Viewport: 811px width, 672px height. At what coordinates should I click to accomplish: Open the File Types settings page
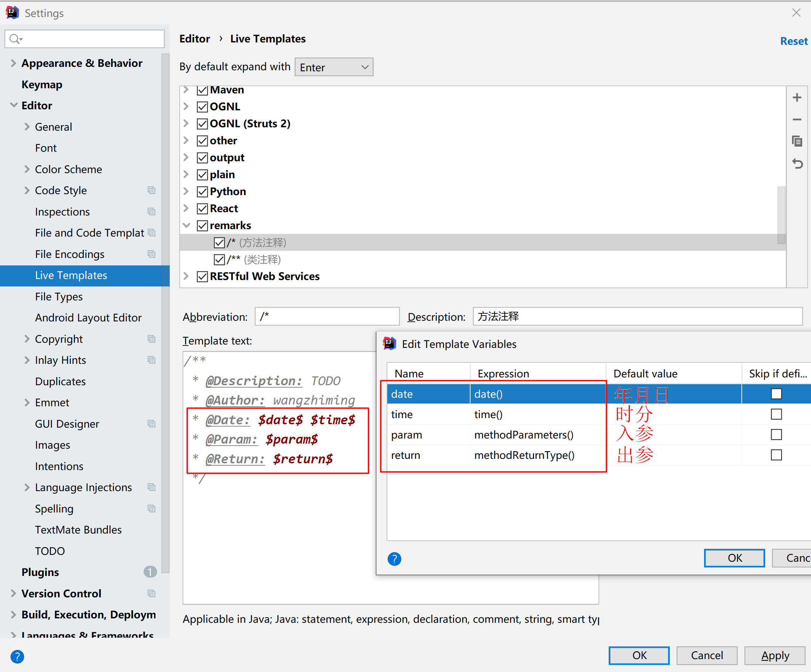click(59, 297)
